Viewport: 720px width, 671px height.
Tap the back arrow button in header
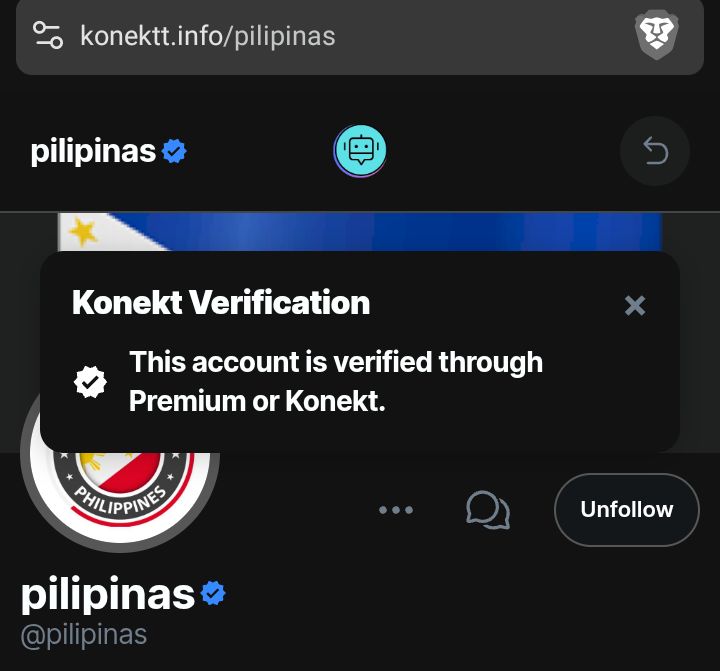tap(655, 151)
